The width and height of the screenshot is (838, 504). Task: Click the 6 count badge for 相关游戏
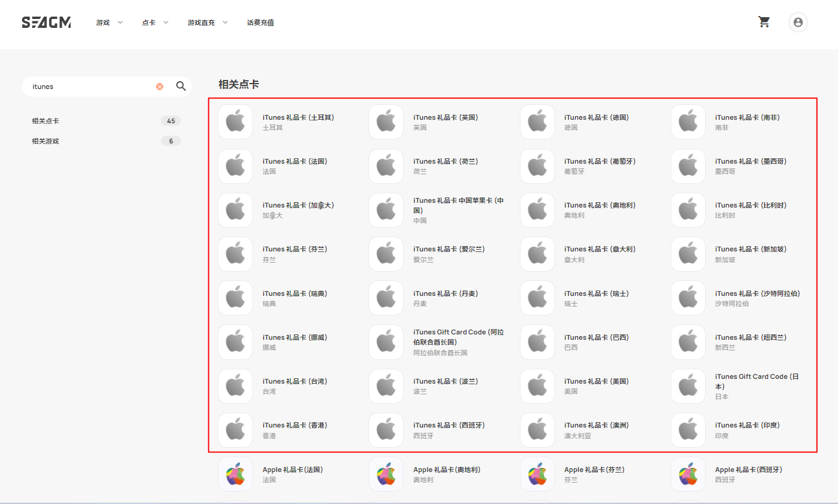(171, 141)
